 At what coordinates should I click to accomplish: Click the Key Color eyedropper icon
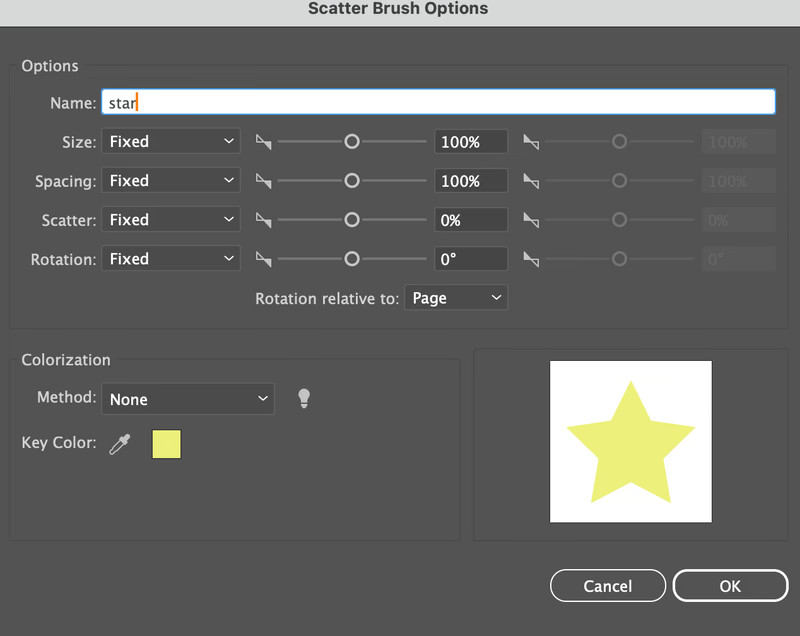pos(120,444)
